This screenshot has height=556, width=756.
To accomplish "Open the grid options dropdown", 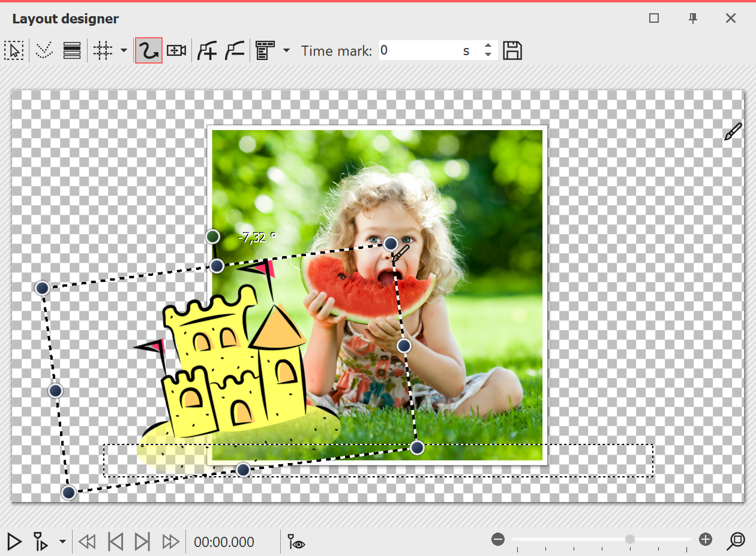I will (x=123, y=50).
